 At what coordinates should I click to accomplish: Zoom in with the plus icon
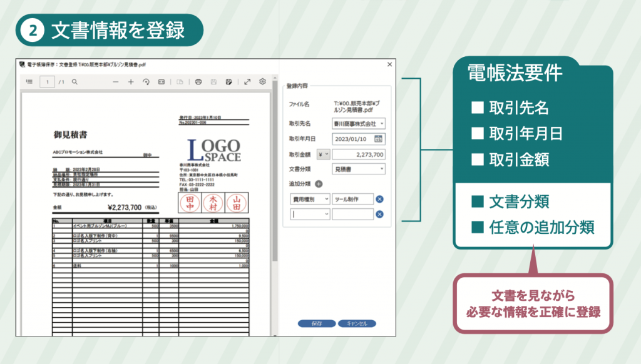tap(131, 81)
